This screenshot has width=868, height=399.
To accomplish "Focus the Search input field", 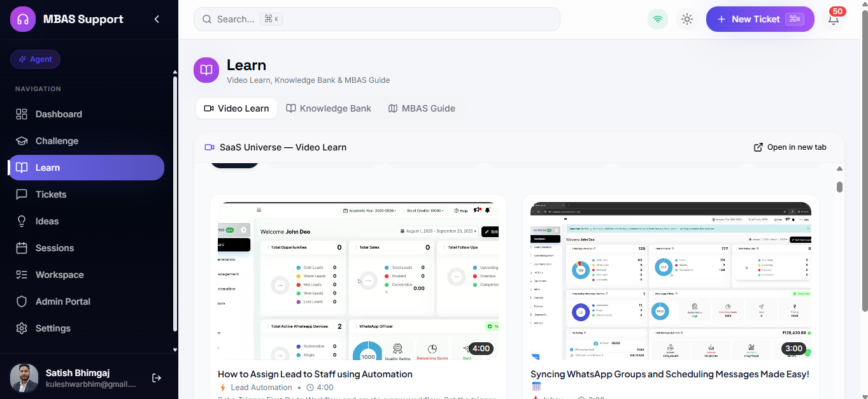I will (x=377, y=19).
